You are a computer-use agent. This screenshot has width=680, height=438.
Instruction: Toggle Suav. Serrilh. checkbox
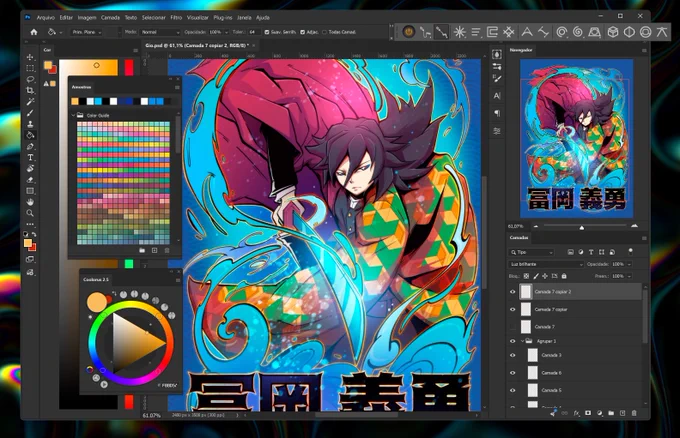pyautogui.click(x=267, y=32)
